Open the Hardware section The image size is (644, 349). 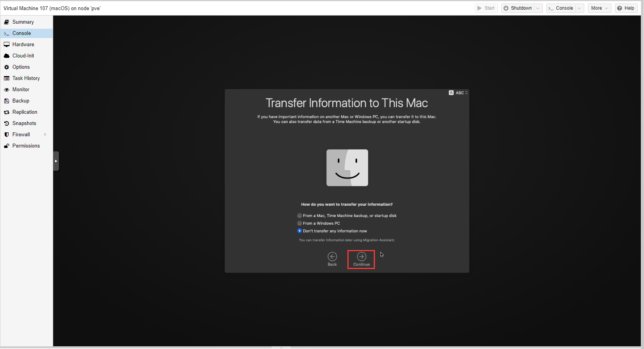[x=23, y=45]
